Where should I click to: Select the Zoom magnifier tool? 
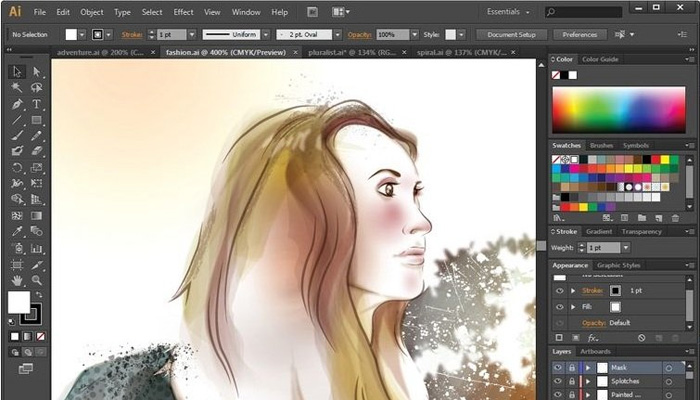point(37,281)
